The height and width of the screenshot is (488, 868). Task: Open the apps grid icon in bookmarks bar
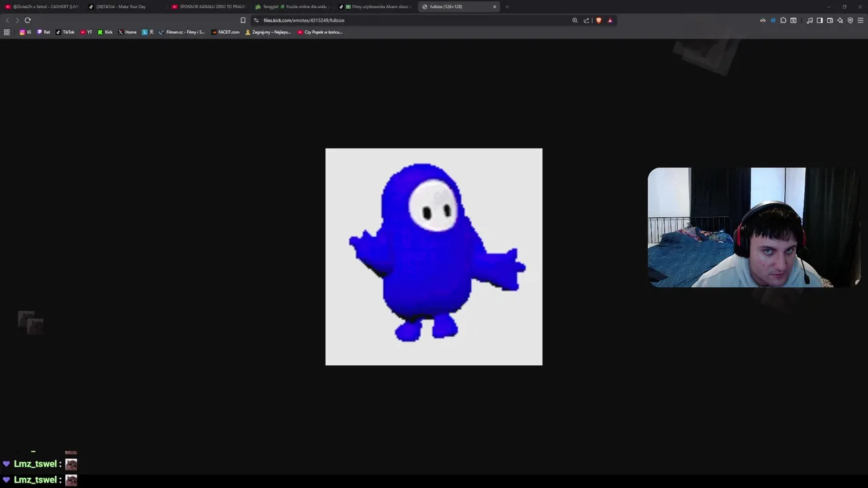(x=7, y=32)
